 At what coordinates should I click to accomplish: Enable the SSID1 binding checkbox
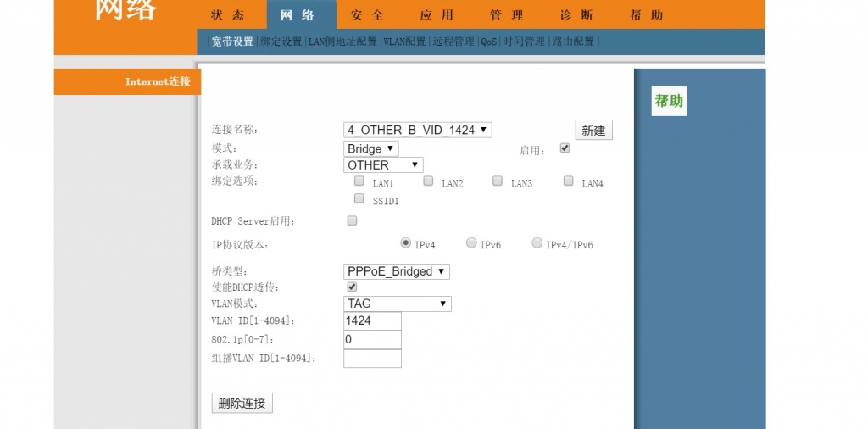tap(359, 199)
